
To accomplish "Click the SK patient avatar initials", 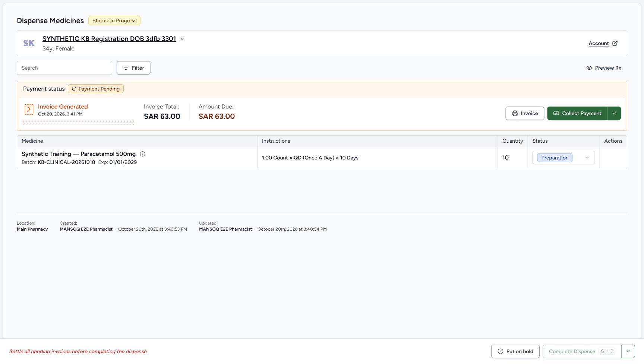I will [x=29, y=43].
